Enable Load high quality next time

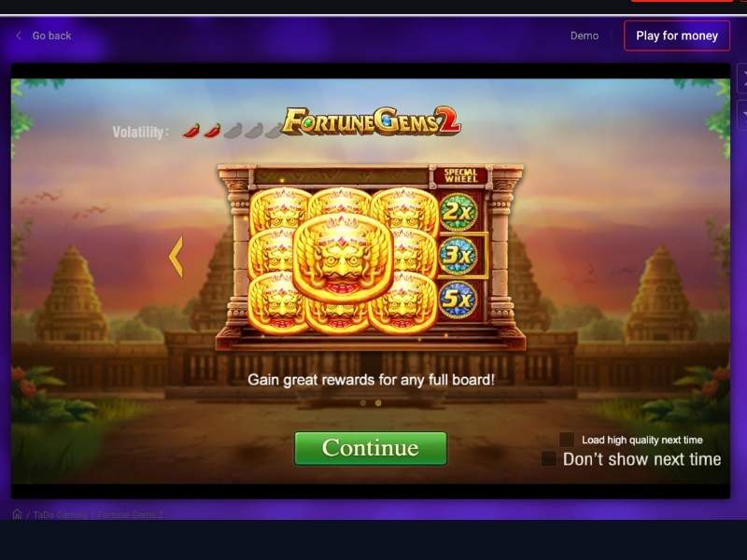point(567,440)
